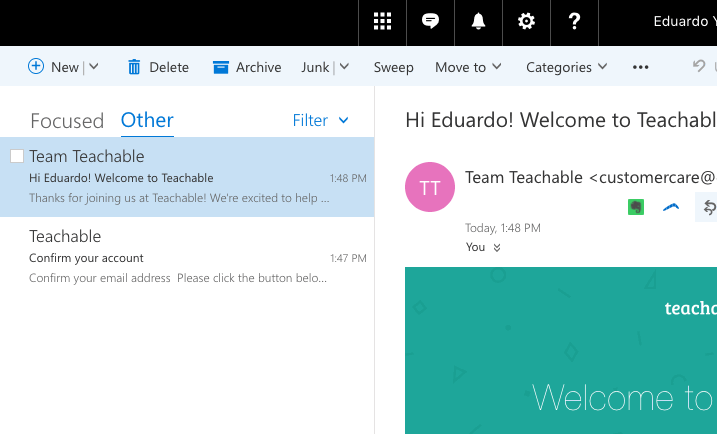Click the email subject heading in reading pane
Image resolution: width=717 pixels, height=434 pixels.
pos(561,120)
